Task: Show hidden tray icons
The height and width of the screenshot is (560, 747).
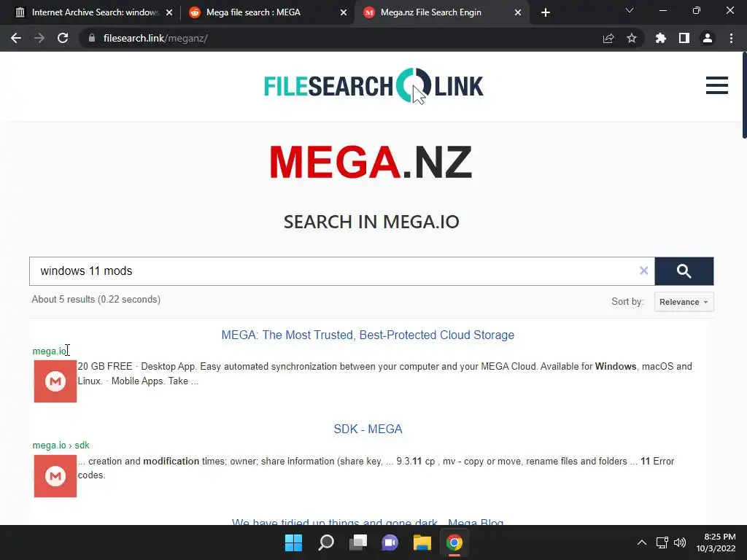Action: [x=642, y=542]
